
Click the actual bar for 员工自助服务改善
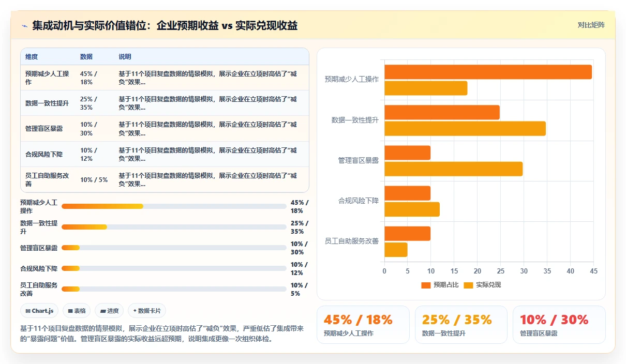tap(396, 250)
